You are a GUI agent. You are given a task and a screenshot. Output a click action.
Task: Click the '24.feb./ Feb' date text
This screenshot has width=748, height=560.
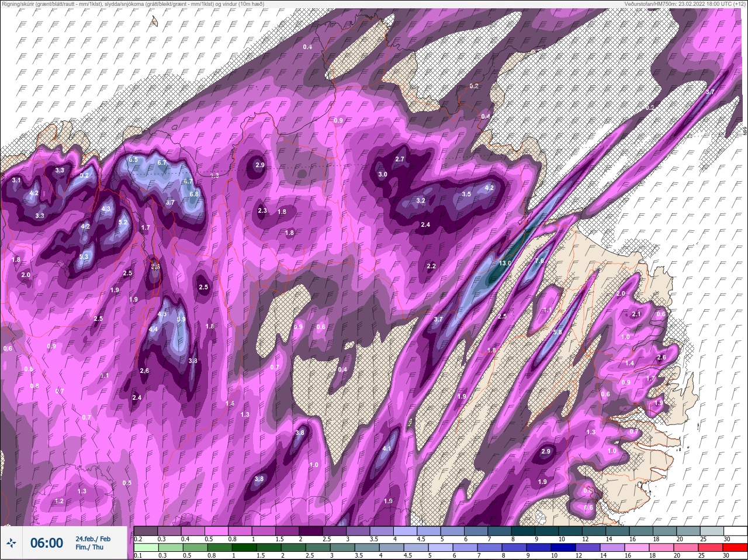(x=93, y=538)
